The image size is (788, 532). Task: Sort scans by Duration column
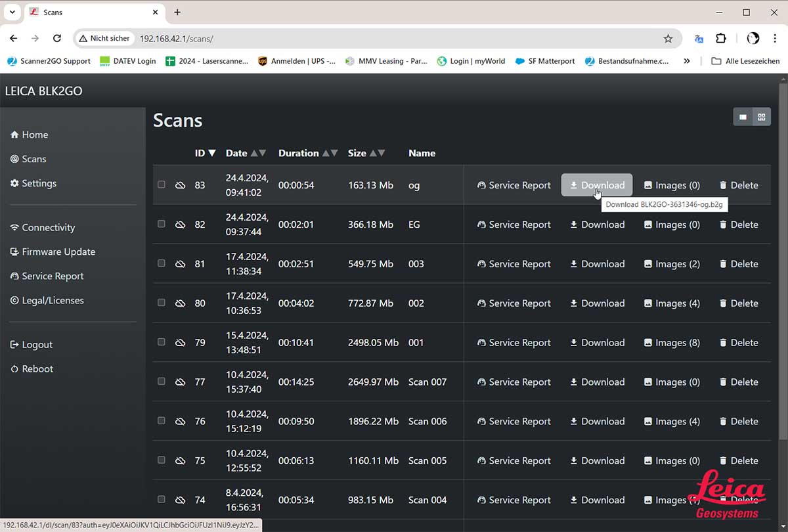308,153
